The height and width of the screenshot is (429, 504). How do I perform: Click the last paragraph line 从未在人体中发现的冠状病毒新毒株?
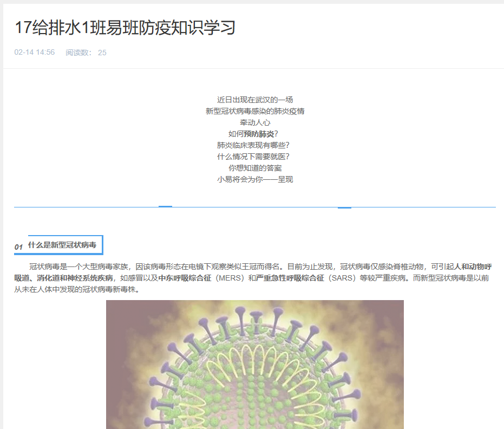[77, 289]
